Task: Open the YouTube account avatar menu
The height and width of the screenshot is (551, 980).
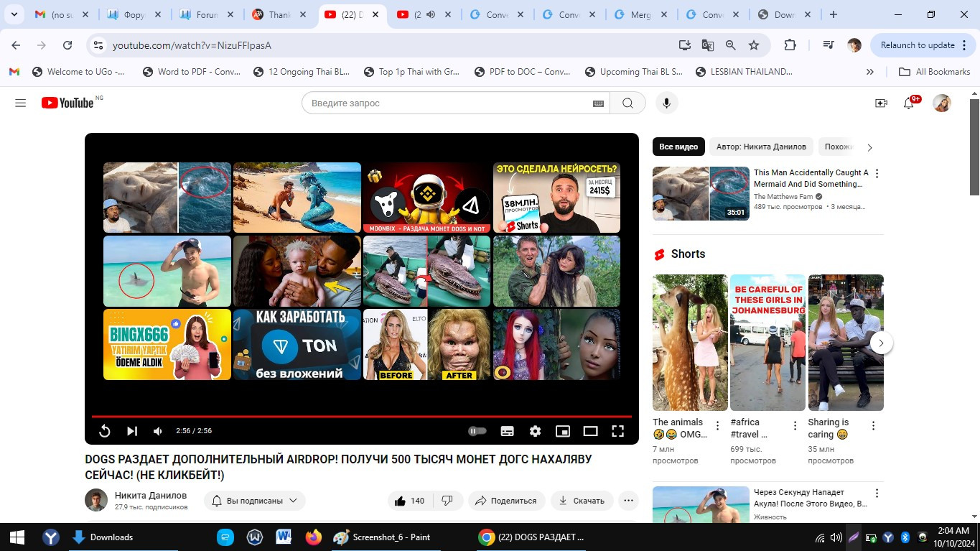Action: 942,103
